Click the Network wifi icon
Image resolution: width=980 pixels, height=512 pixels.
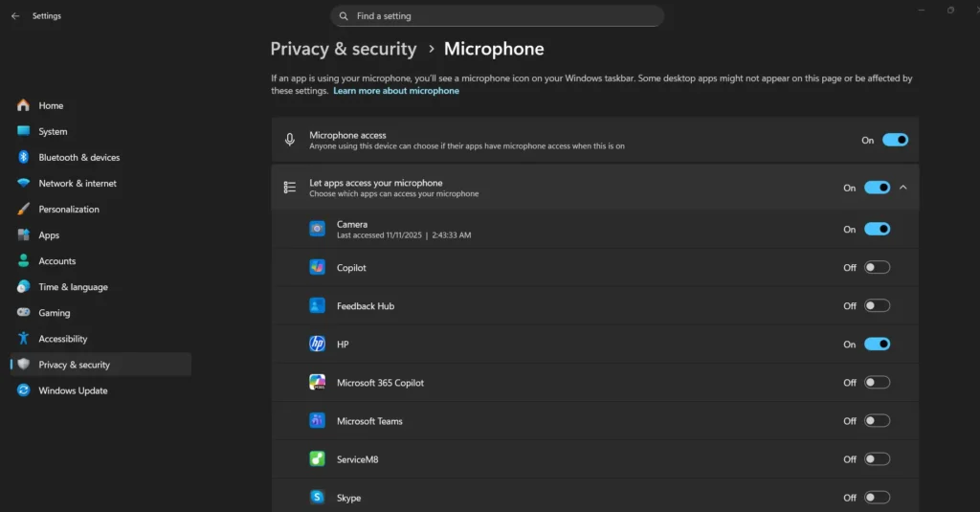[x=23, y=183]
